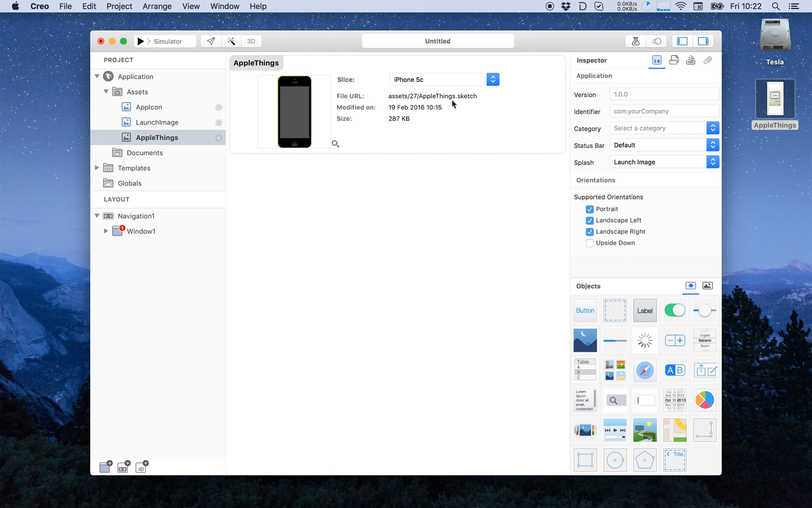Toggle the left sidebar panel icon
812x508 pixels.
coord(682,41)
